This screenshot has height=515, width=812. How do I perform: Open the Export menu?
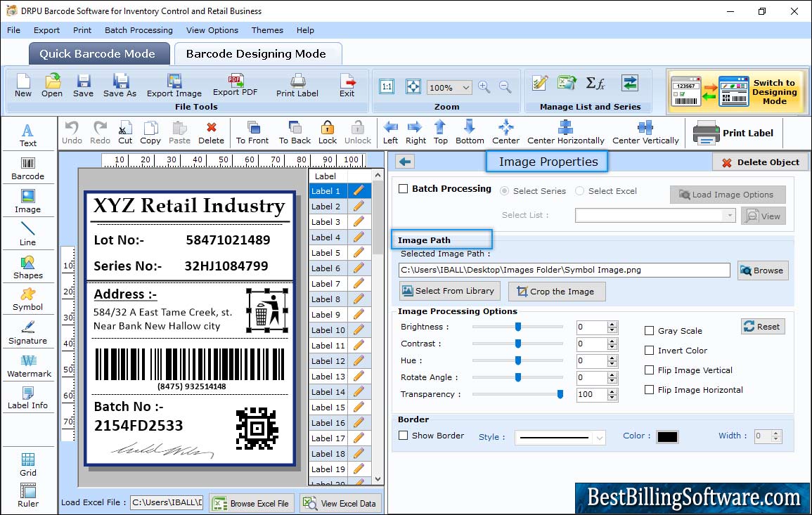tap(46, 30)
